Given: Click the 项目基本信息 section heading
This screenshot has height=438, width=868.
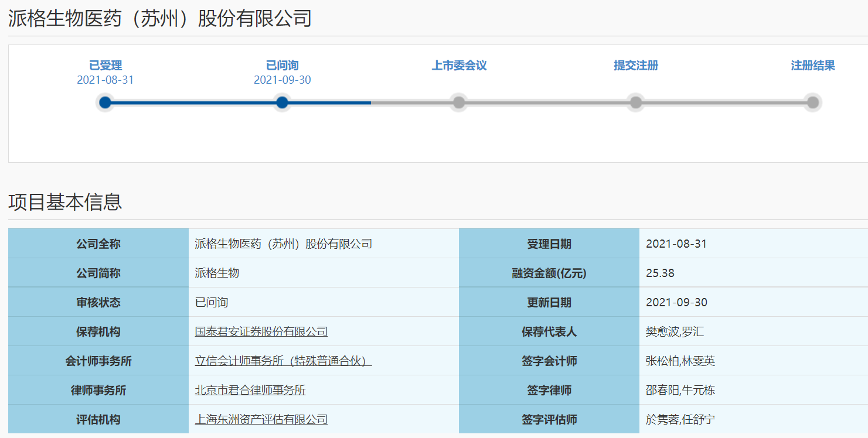Looking at the screenshot, I should click(65, 202).
